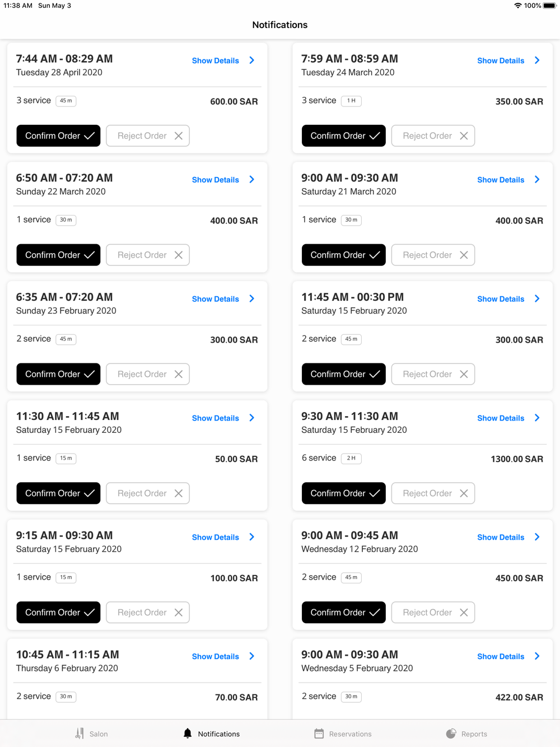Tap the Notifications bell icon
Screen dimensions: 560x747
(188, 734)
